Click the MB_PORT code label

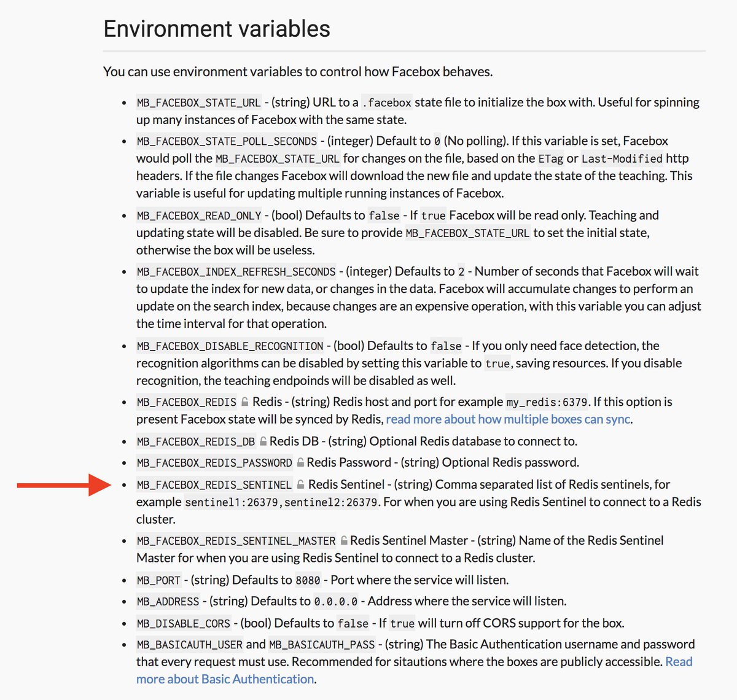(x=158, y=580)
